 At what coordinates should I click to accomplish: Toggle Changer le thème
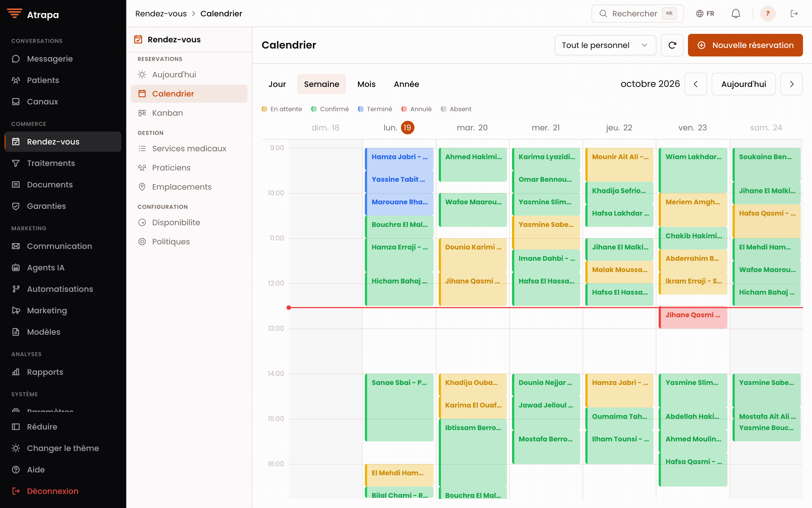pyautogui.click(x=63, y=448)
